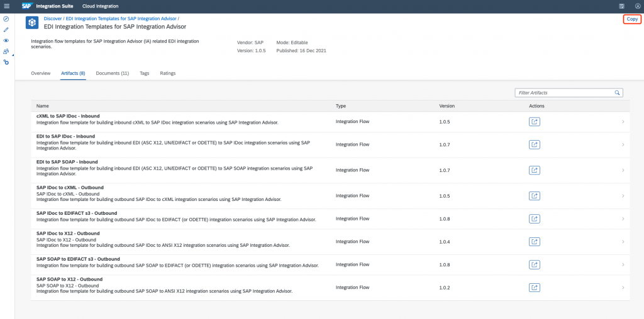644x319 pixels.
Task: Switch to the Tags tab
Action: tap(145, 73)
